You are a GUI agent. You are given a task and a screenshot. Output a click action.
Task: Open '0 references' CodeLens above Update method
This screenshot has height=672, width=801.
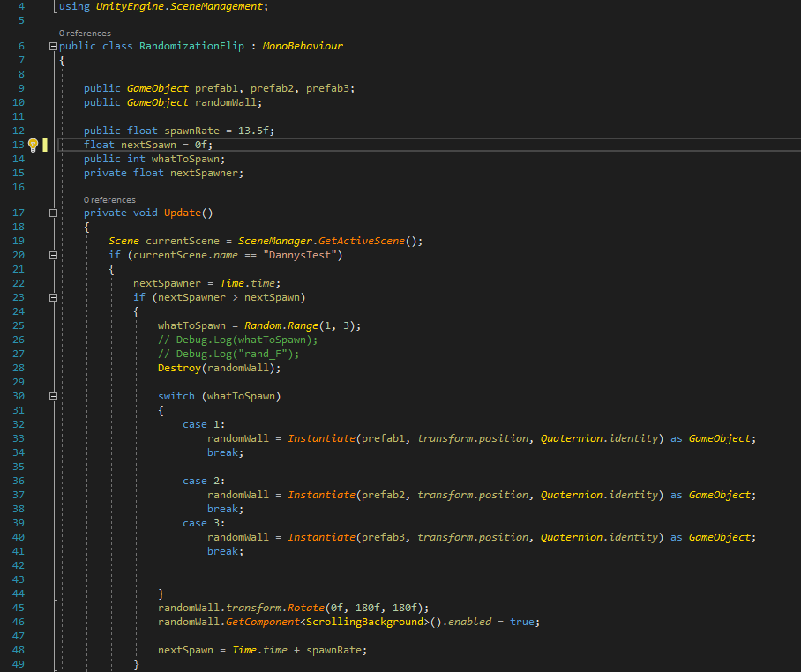click(x=110, y=199)
